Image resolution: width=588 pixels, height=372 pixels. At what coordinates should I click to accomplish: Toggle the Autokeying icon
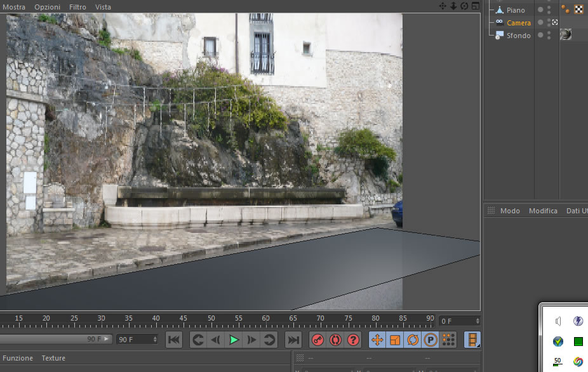pyautogui.click(x=335, y=340)
